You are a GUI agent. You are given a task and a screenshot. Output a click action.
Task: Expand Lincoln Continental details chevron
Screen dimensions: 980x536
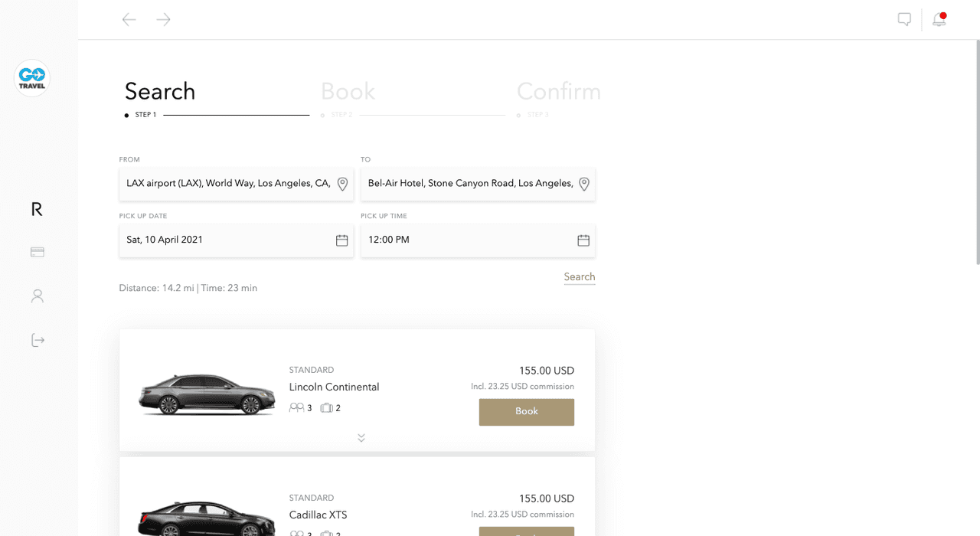tap(361, 438)
